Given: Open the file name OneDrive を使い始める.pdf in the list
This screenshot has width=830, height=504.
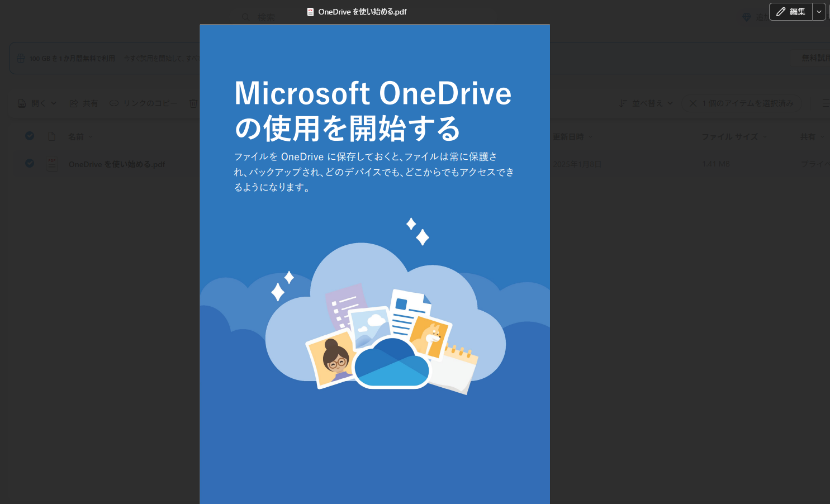Looking at the screenshot, I should tap(117, 164).
